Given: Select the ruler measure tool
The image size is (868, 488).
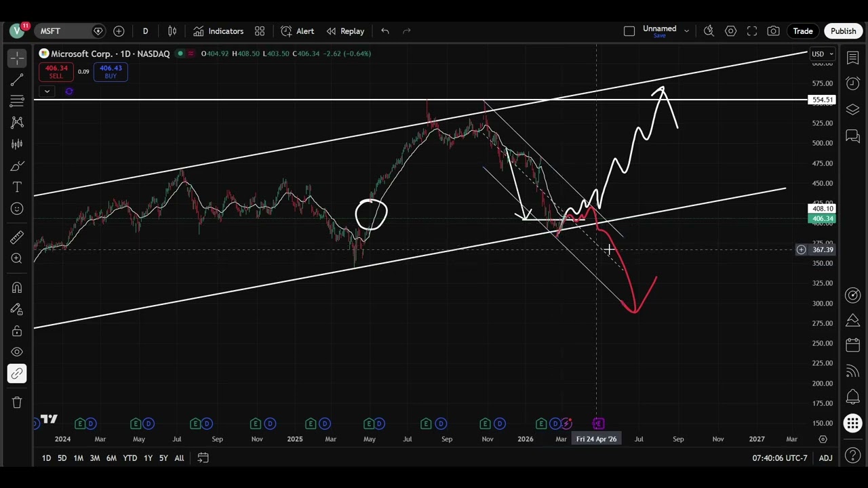Looking at the screenshot, I should [x=17, y=237].
